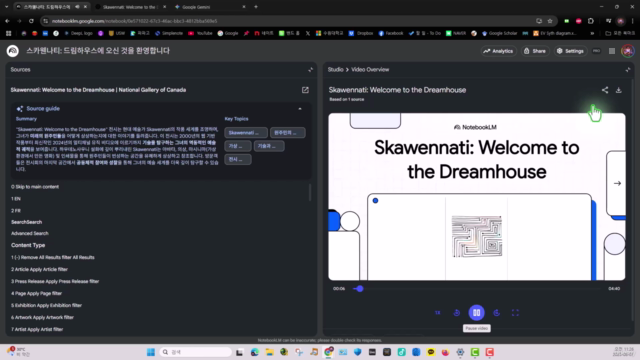640x360 pixels.
Task: Click the NotebookLM logo in the header
Action: point(13,51)
